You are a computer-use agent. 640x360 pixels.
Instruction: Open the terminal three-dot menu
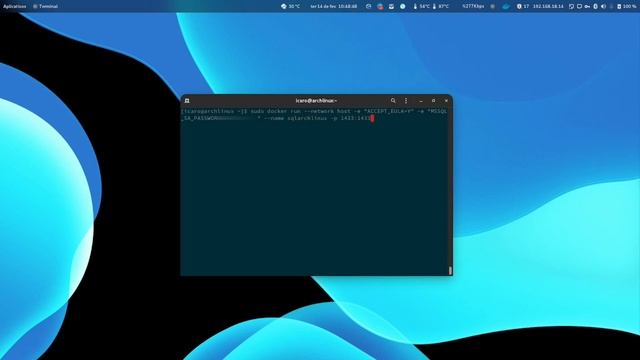(x=406, y=100)
